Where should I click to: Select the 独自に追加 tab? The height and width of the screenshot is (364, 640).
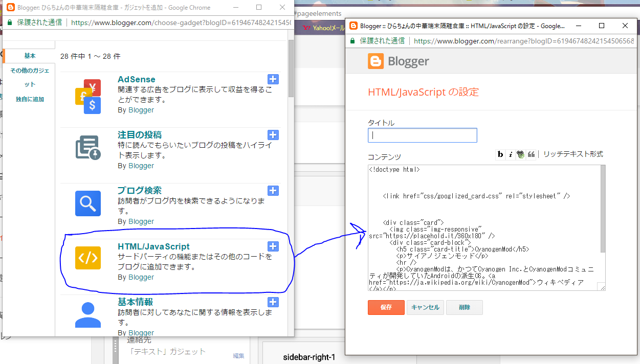click(x=30, y=99)
